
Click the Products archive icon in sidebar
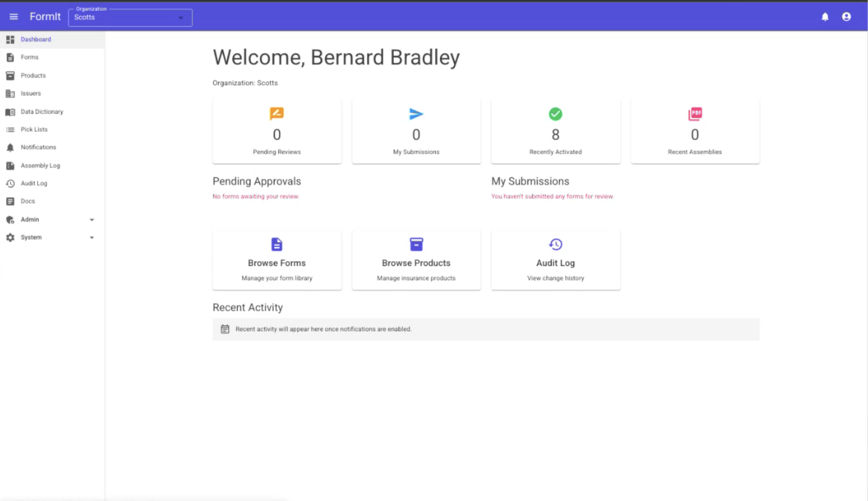[10, 75]
